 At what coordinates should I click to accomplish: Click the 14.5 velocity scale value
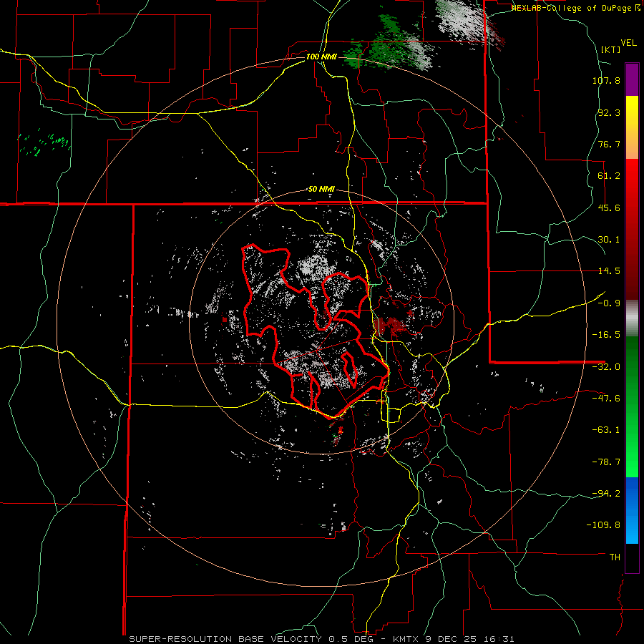tap(609, 271)
